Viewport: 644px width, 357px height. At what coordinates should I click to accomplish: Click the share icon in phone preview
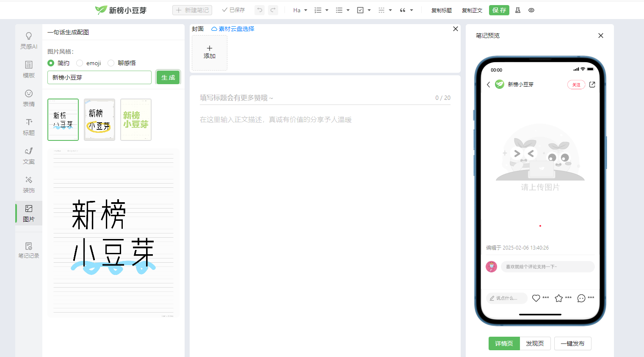coord(592,85)
